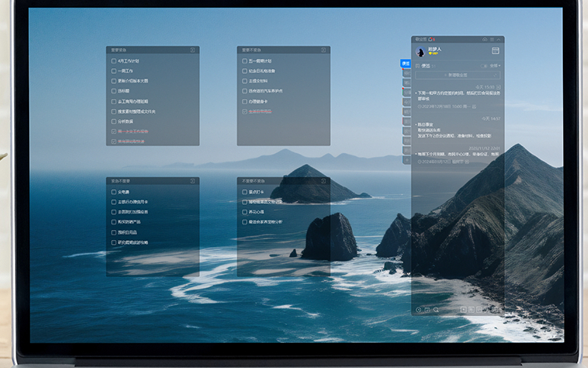Viewport: 588px width, 368px height.
Task: Collapse the 敬业签 panel using the chevron
Action: 499,38
